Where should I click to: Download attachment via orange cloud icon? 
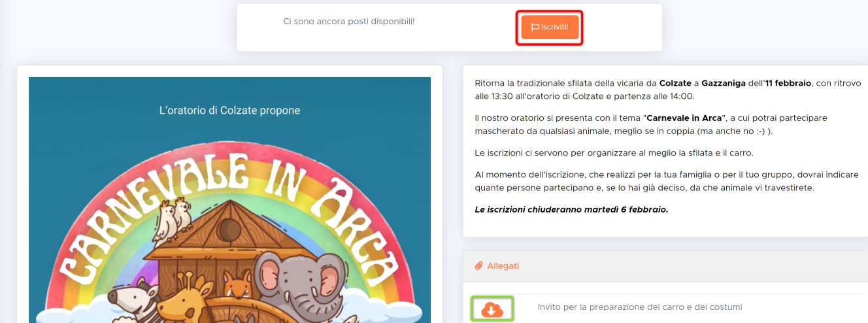[492, 309]
